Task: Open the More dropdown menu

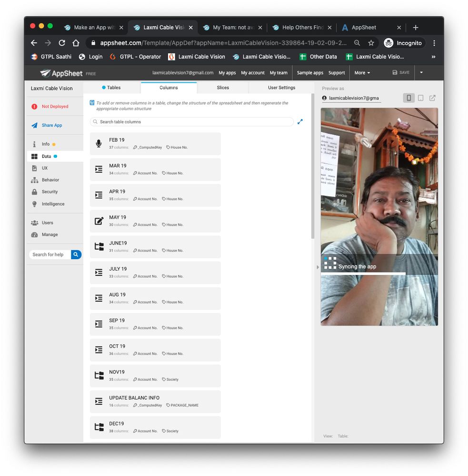Action: coord(362,73)
